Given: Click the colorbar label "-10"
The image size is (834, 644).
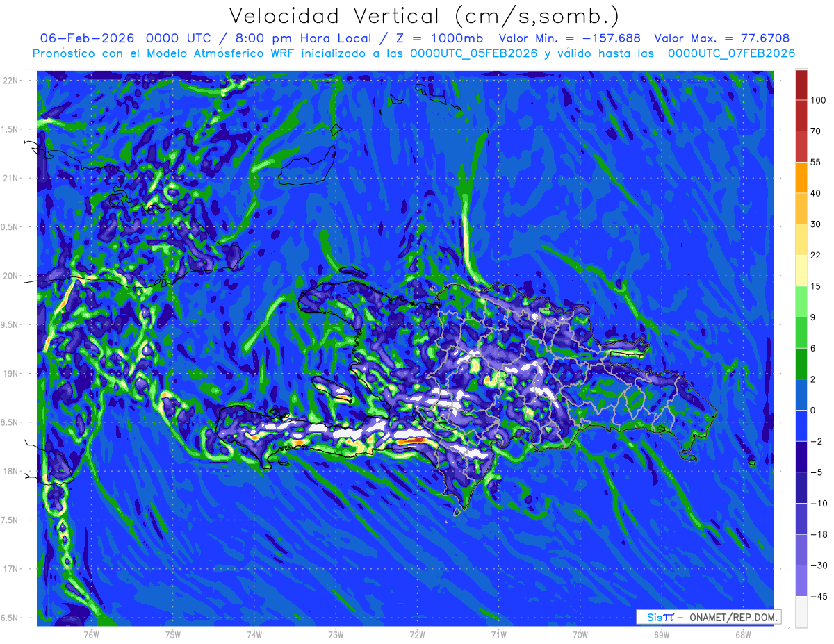Looking at the screenshot, I should (x=819, y=504).
